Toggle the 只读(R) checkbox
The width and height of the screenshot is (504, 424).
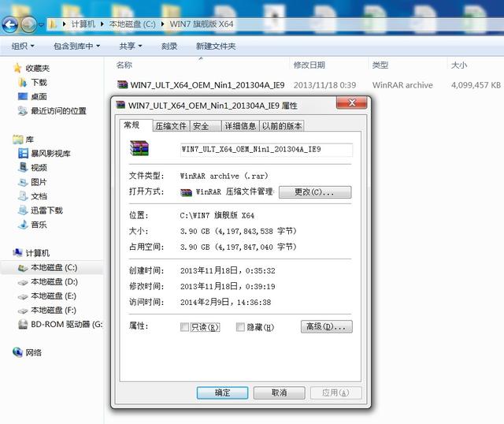[x=184, y=327]
